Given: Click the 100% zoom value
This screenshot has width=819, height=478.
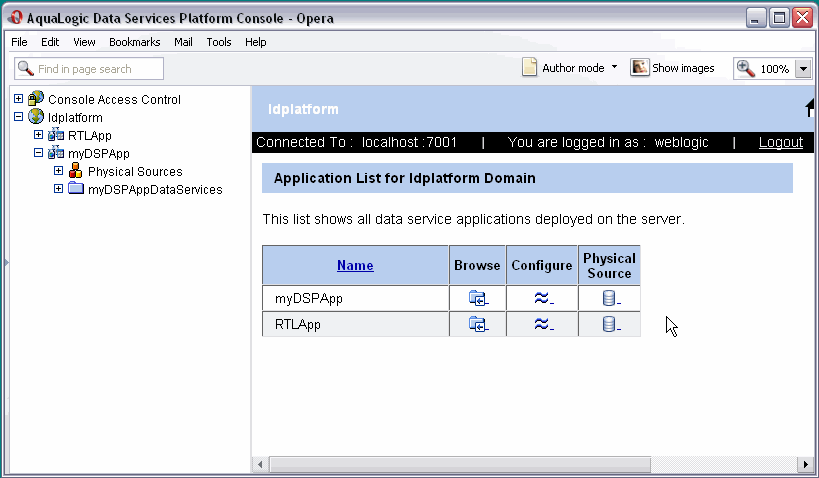Looking at the screenshot, I should pyautogui.click(x=775, y=69).
